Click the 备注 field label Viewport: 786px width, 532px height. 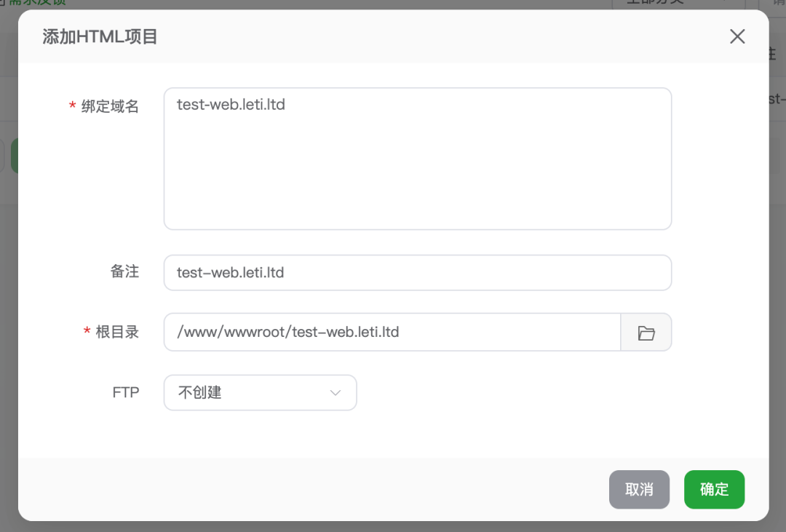pos(124,272)
